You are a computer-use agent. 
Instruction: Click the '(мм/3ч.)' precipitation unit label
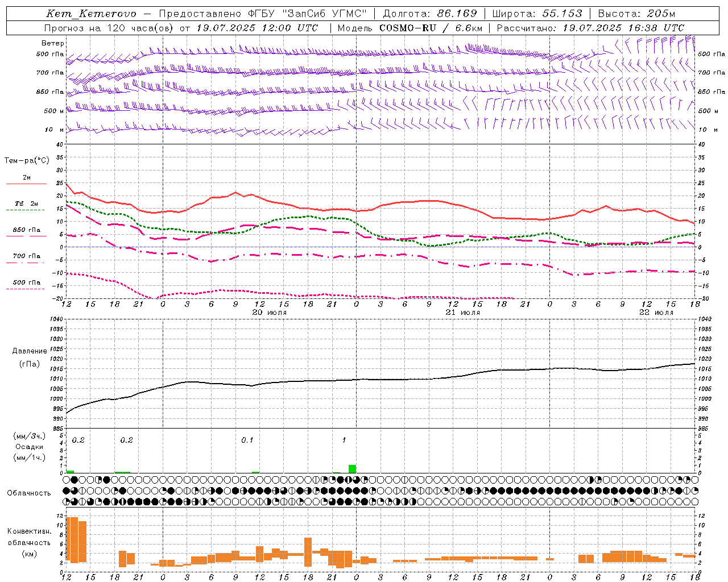point(29,436)
